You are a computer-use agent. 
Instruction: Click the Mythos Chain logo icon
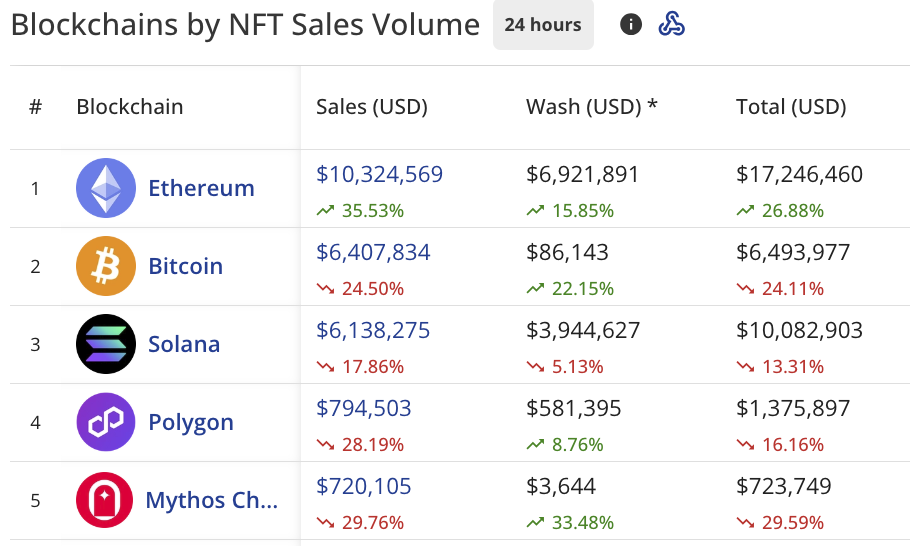point(104,500)
